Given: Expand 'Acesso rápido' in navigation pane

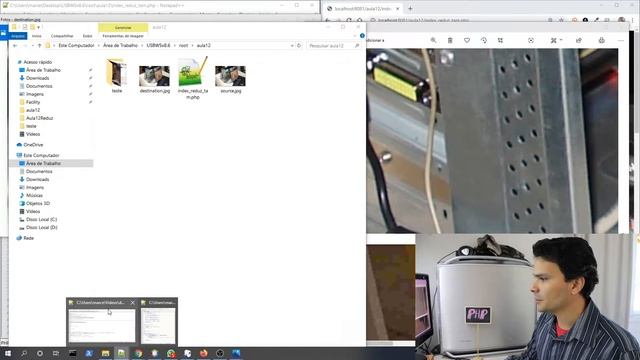Looking at the screenshot, I should point(38,62).
